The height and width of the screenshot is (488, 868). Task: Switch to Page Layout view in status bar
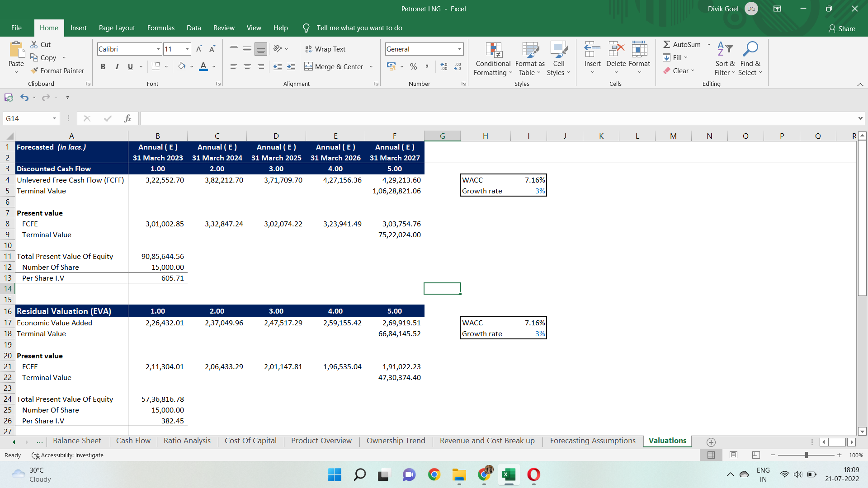733,455
